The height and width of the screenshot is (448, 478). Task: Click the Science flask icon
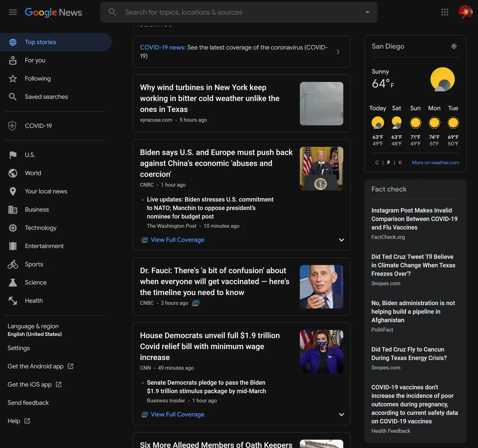click(x=13, y=283)
